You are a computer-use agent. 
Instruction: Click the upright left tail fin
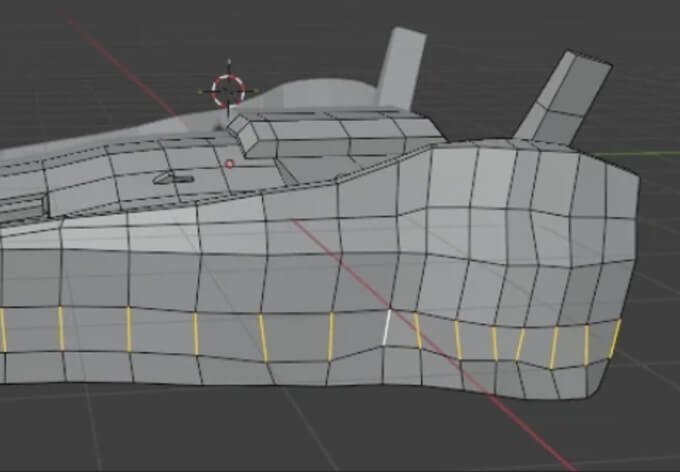click(x=402, y=66)
